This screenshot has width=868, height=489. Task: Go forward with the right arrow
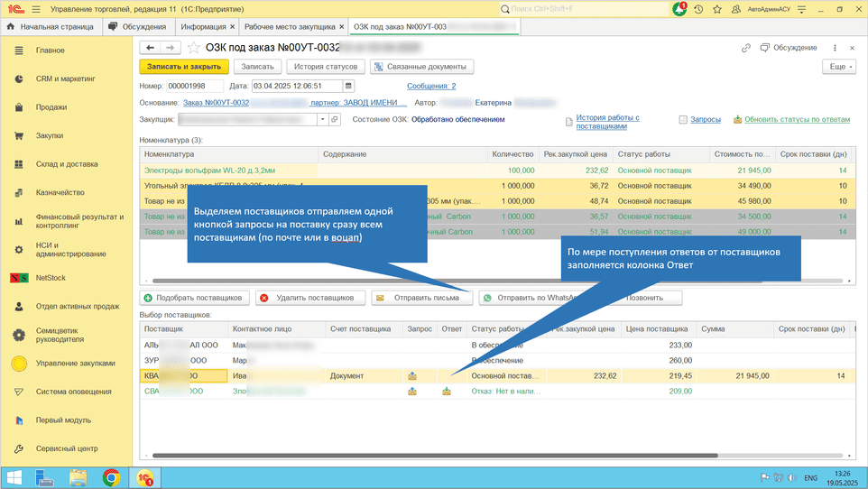pyautogui.click(x=170, y=48)
